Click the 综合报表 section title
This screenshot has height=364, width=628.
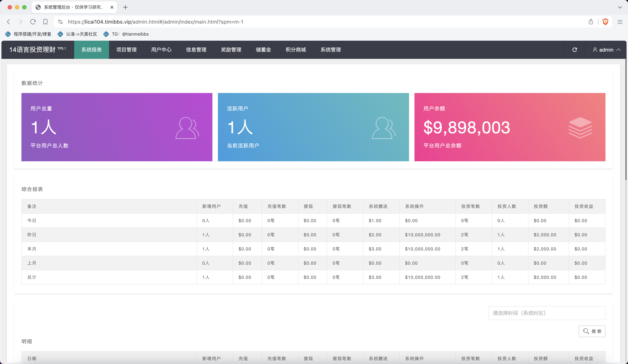pos(32,189)
